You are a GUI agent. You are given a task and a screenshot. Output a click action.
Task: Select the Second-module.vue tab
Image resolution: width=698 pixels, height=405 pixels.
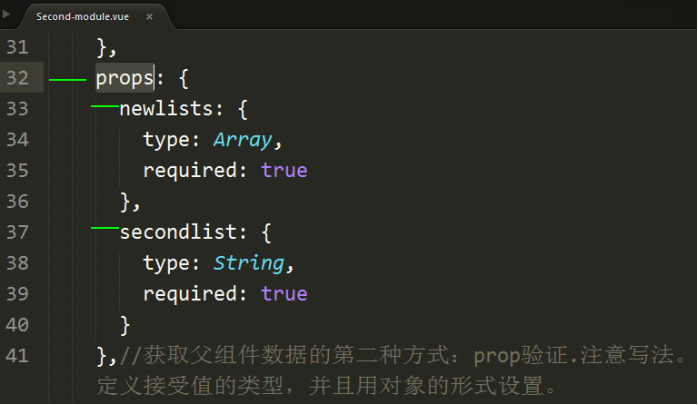(93, 16)
